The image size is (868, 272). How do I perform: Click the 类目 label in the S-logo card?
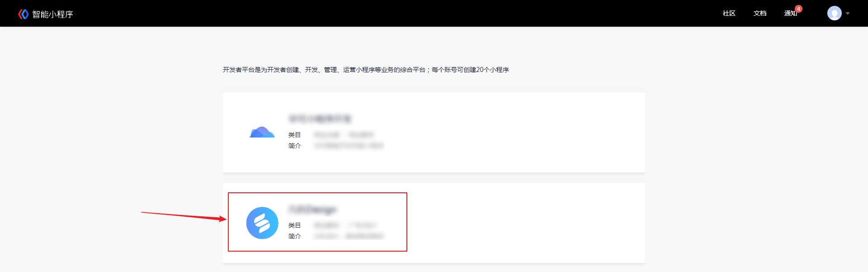tap(295, 225)
